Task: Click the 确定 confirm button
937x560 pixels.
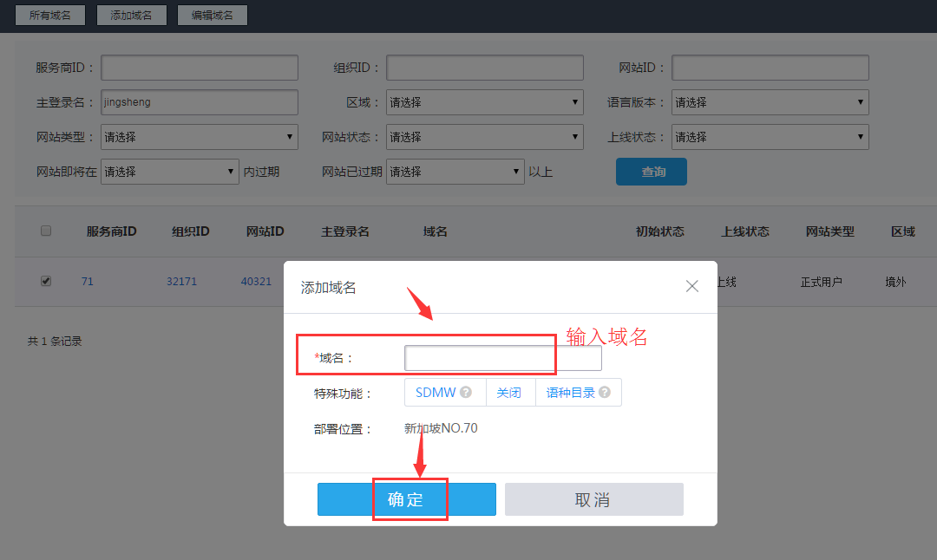Action: [408, 499]
